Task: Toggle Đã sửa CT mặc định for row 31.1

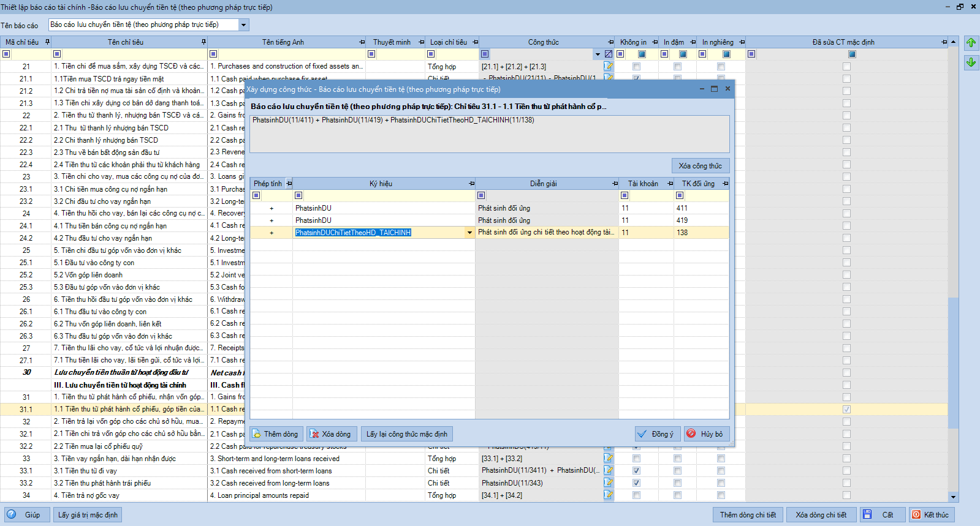Action: coord(846,409)
